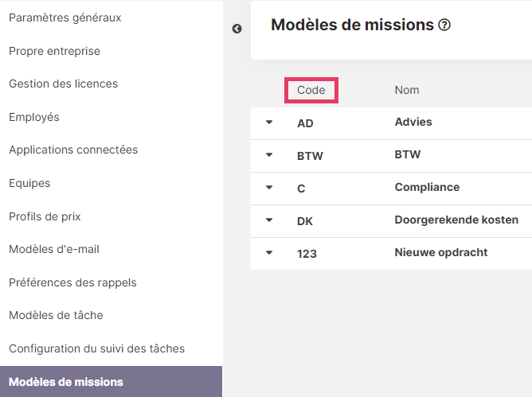Open Gestion des licences
Screen dimensions: 532x397
[x=63, y=84]
